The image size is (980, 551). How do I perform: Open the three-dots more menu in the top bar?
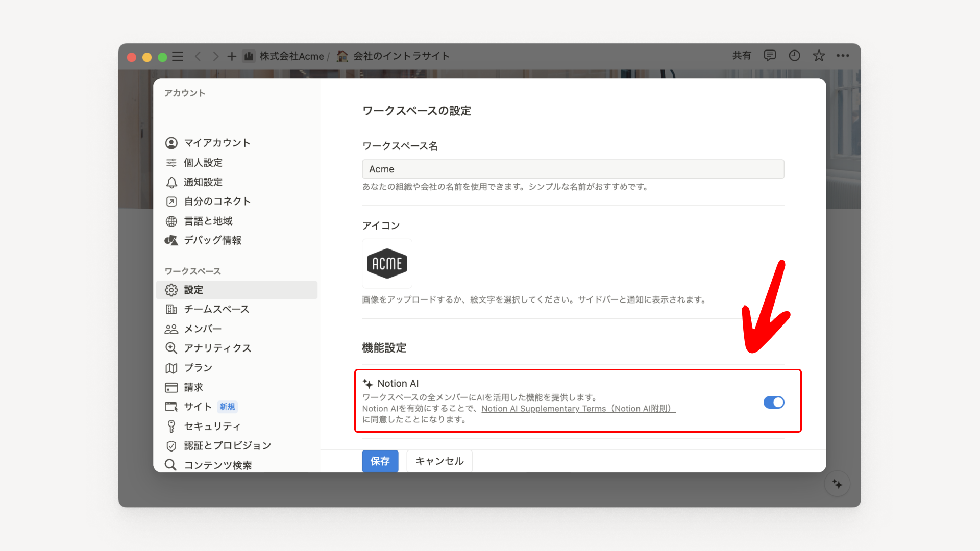pos(843,56)
